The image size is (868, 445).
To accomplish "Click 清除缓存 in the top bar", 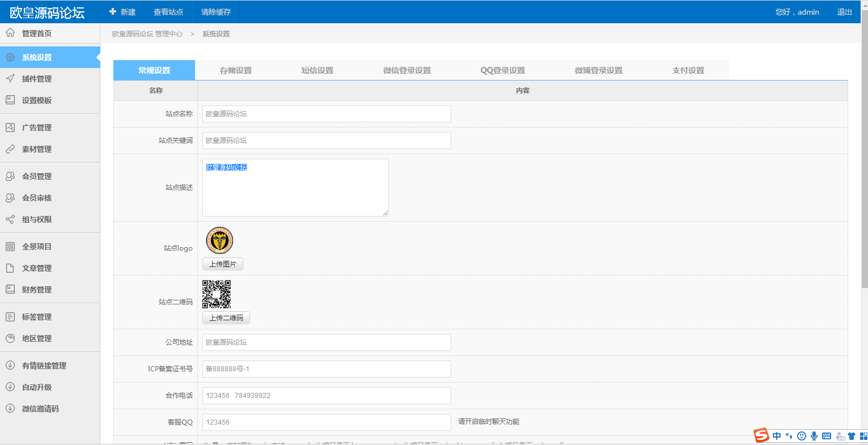I will 216,12.
